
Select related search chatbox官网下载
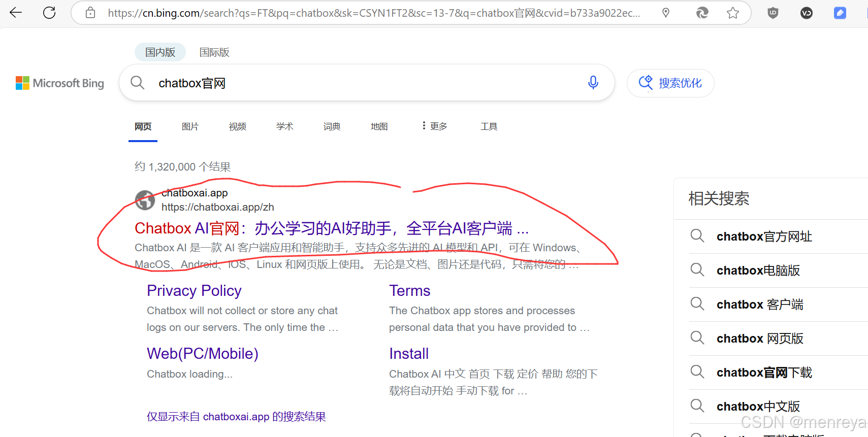(764, 373)
